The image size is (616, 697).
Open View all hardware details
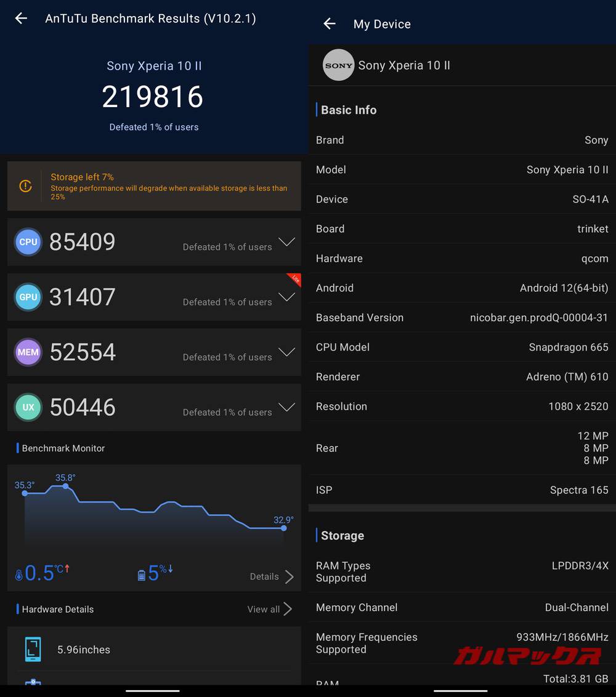tap(269, 609)
